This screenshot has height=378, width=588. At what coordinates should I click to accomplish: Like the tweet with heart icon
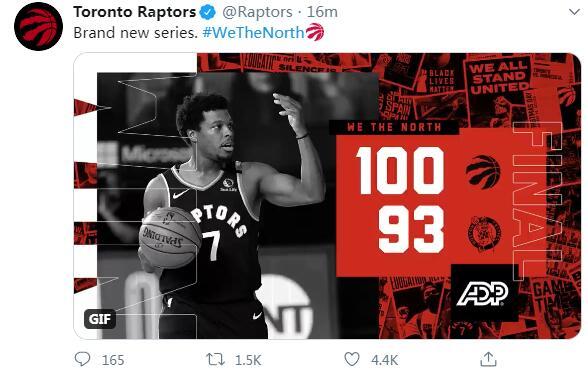352,359
